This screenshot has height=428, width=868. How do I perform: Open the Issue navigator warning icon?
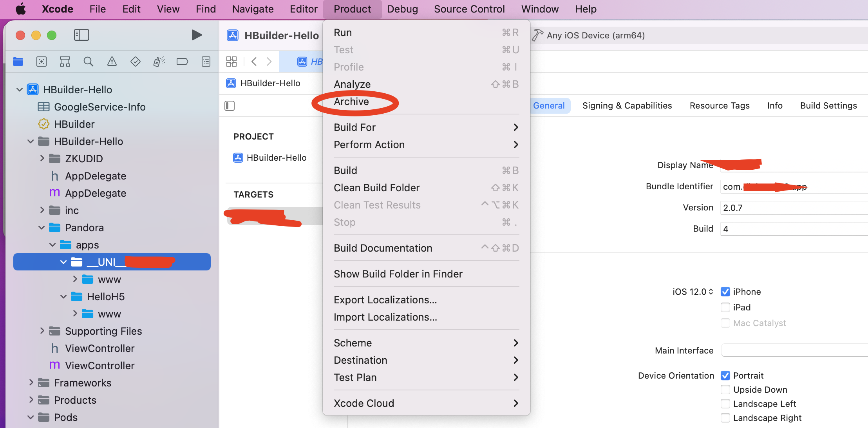112,62
